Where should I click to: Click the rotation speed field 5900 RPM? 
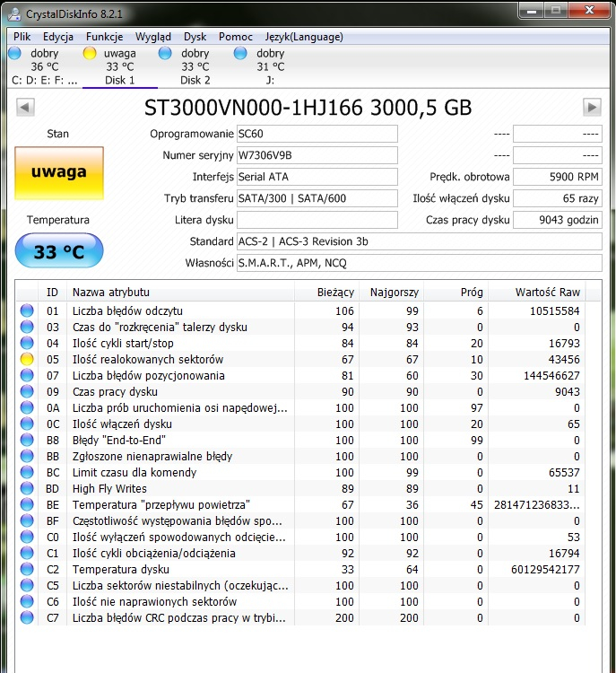(558, 177)
